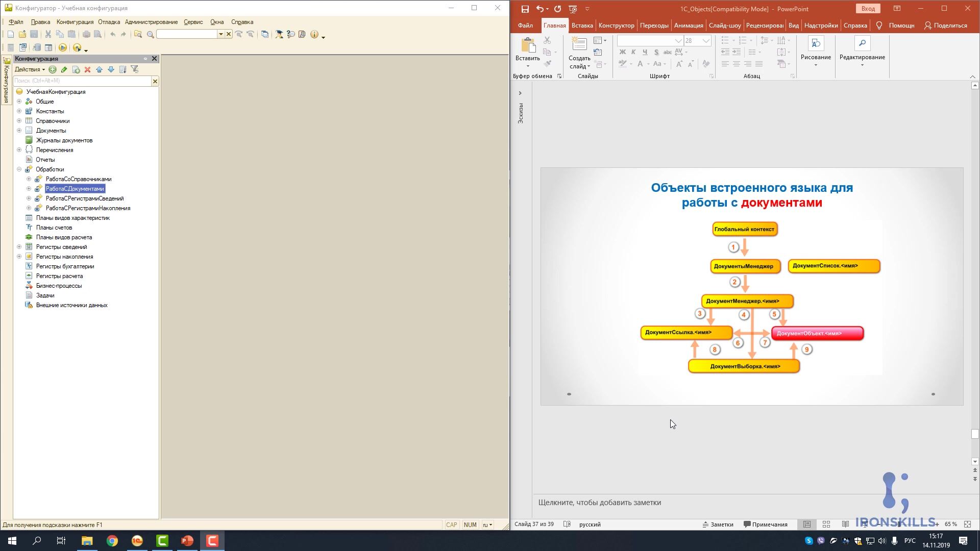Click spell check icon in PowerPoint status bar
The image size is (980, 551).
[567, 524]
